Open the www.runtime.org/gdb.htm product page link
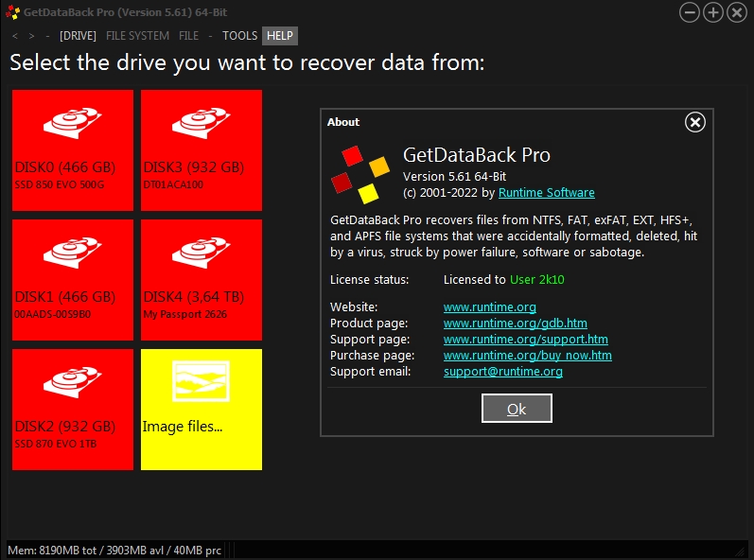Image resolution: width=754 pixels, height=560 pixels. [x=515, y=324]
